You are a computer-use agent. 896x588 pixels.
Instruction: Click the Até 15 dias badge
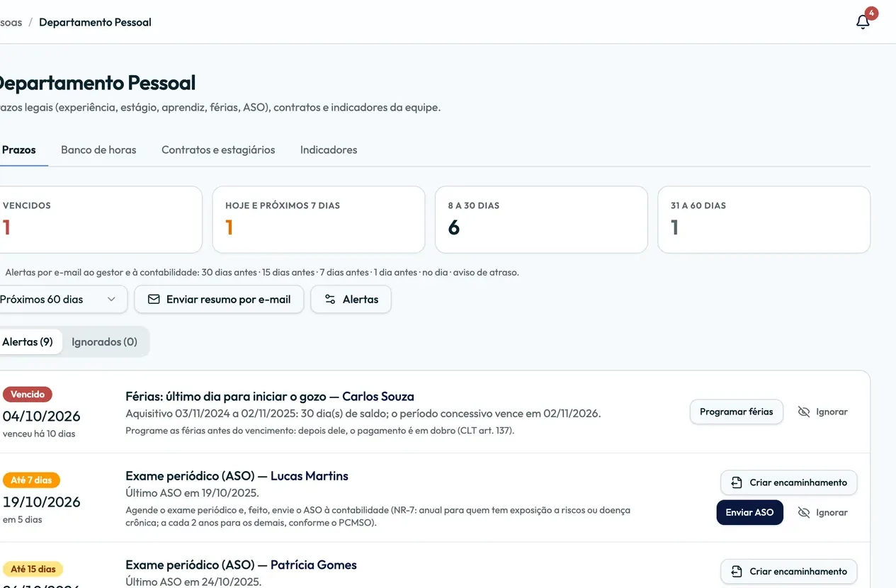33,569
